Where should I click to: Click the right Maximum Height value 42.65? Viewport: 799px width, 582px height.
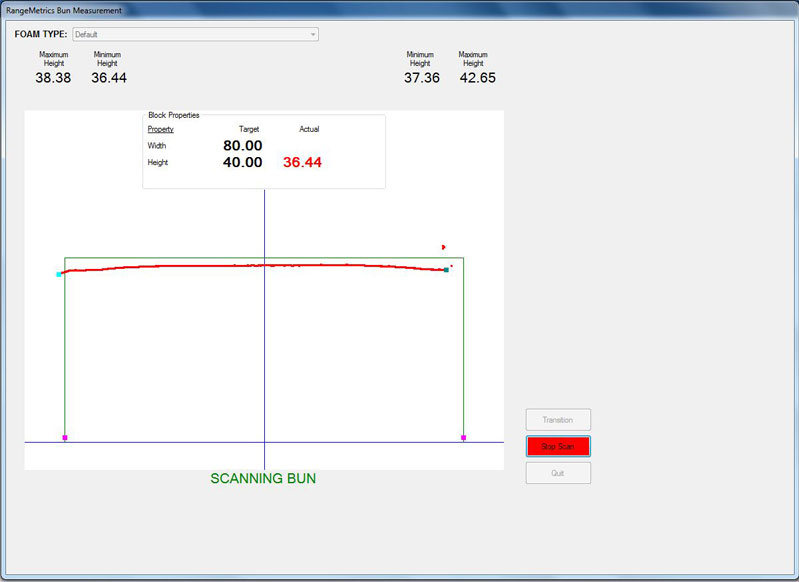pos(477,78)
